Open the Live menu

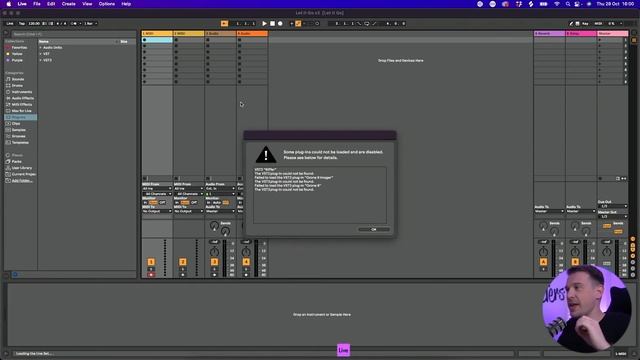(22, 4)
